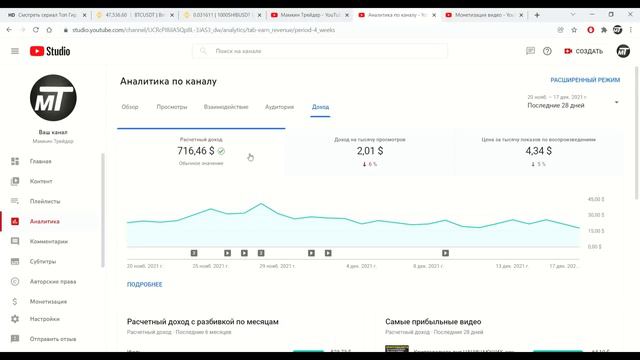The height and width of the screenshot is (360, 640).
Task: Click the top video thumbnail in Самые прибыльные видео
Action: coord(397,349)
